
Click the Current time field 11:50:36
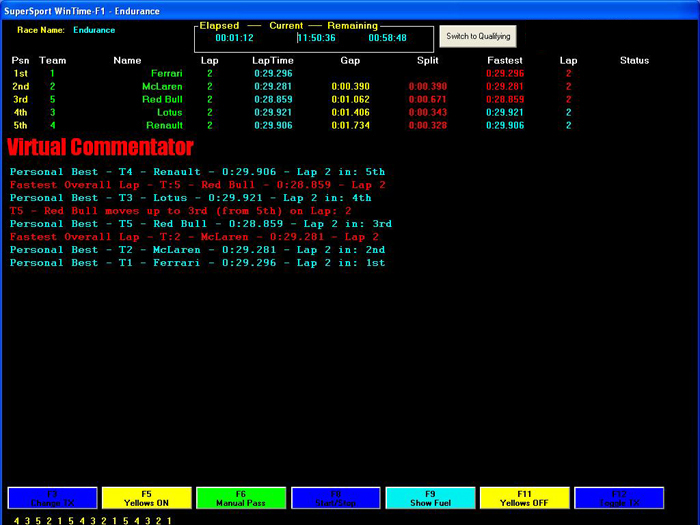tap(317, 38)
